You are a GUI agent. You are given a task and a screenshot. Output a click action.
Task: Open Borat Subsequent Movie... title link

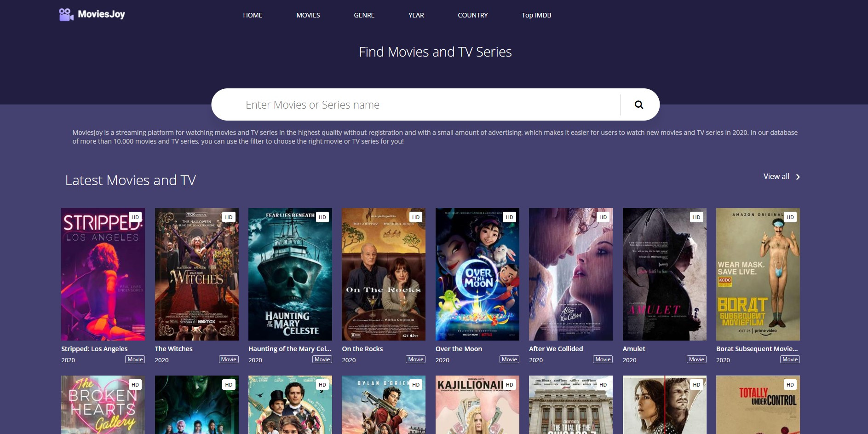[757, 349]
